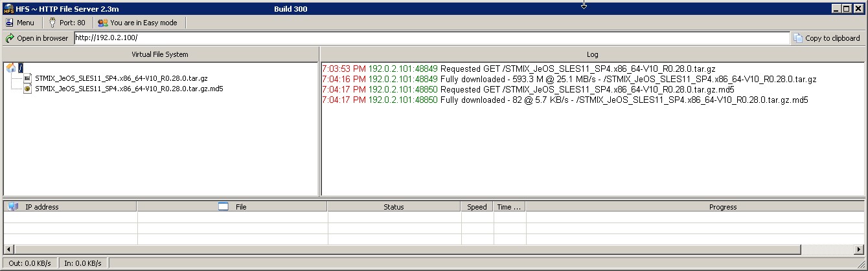
Task: Click the Virtual File System panel header
Action: (160, 54)
